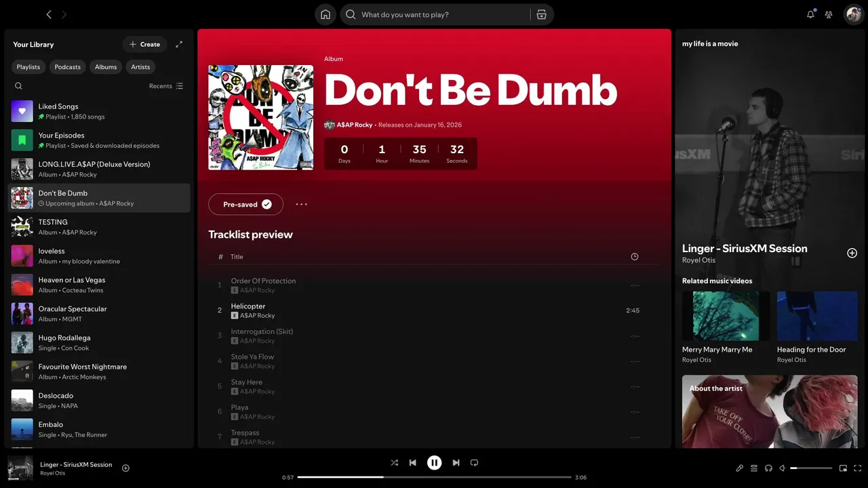Viewport: 868px width, 488px height.
Task: Filter library by Albums
Action: tap(106, 66)
